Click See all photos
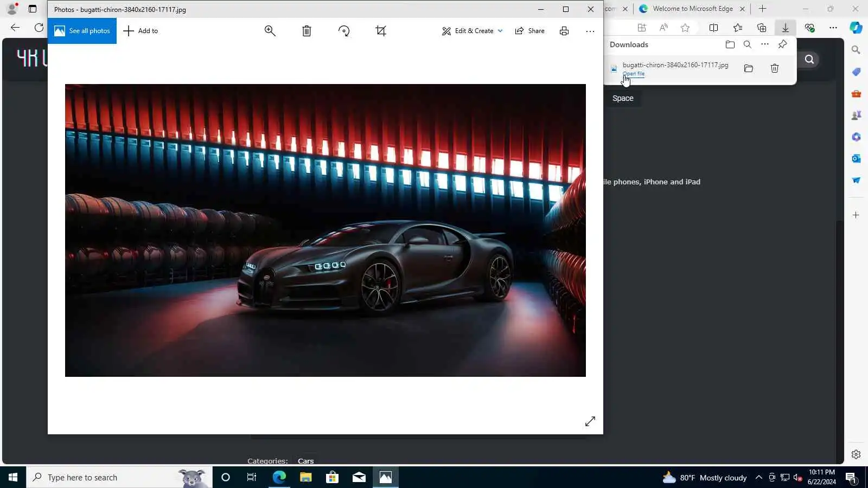This screenshot has width=868, height=488. [82, 31]
